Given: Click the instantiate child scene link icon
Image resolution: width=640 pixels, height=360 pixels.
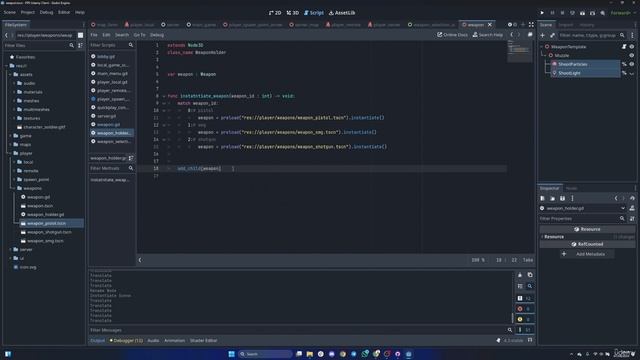Looking at the screenshot, I should coord(552,36).
